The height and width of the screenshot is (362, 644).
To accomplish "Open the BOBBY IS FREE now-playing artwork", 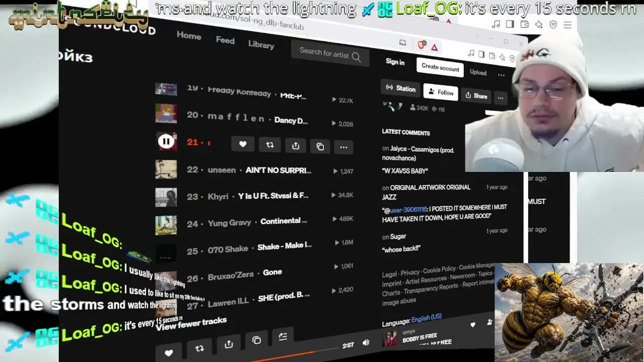I will [x=390, y=339].
